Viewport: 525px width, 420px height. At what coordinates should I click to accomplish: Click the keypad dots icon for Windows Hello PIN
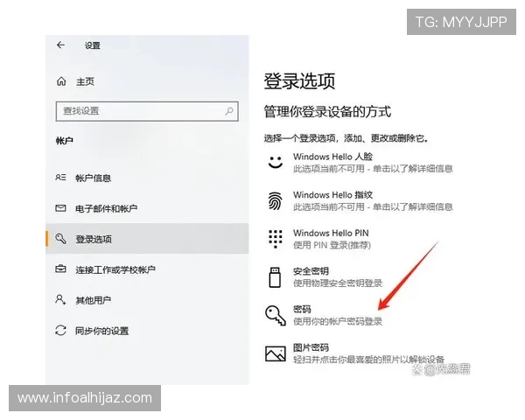[276, 239]
